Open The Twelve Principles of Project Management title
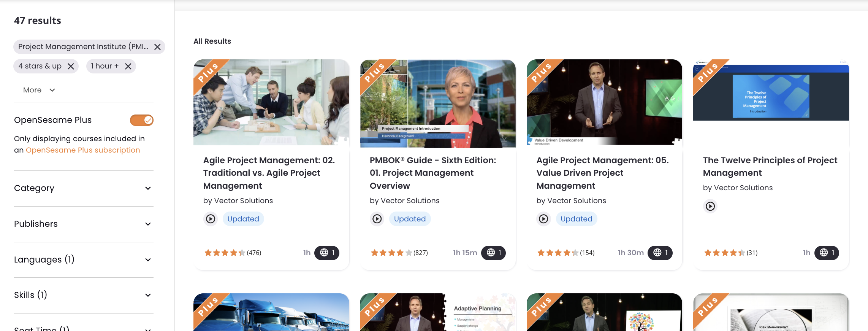The image size is (868, 331). coord(770,166)
